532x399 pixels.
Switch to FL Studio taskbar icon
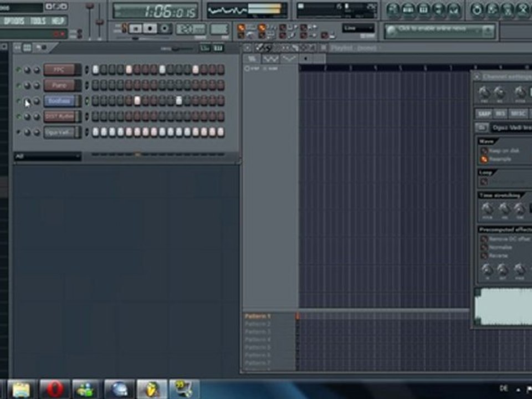pyautogui.click(x=152, y=389)
